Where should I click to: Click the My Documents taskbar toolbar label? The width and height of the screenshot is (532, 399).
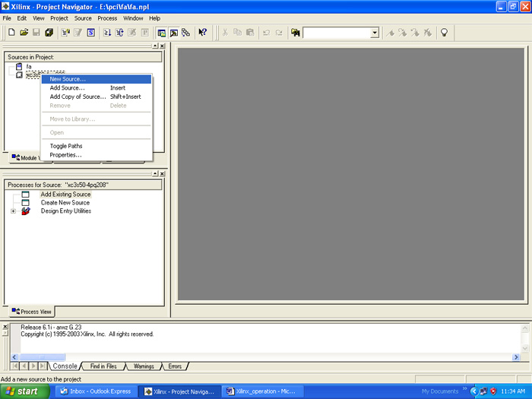click(x=440, y=391)
